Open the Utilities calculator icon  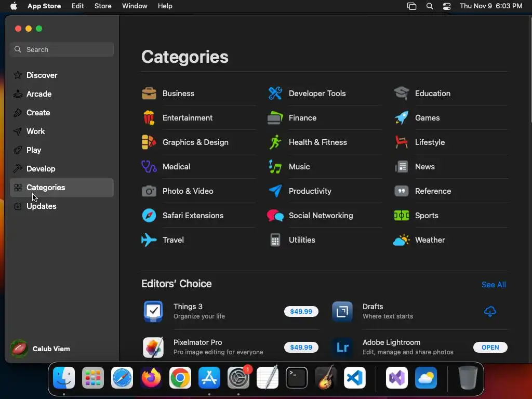[275, 240]
